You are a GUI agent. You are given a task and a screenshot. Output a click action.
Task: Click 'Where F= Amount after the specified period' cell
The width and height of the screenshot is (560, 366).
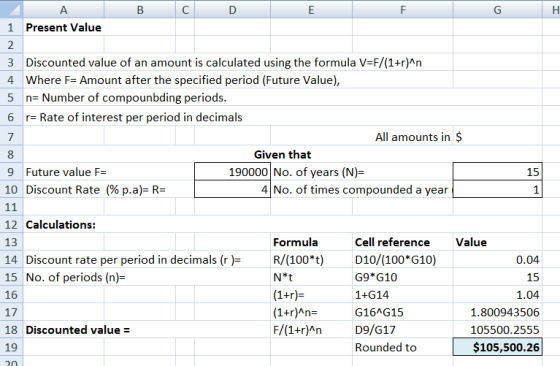coord(182,80)
